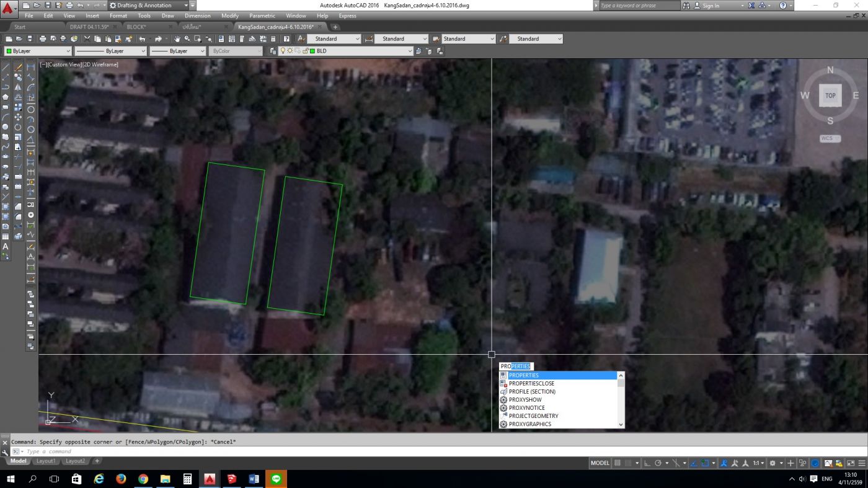
Task: Select the Move modify tool
Action: [18, 117]
